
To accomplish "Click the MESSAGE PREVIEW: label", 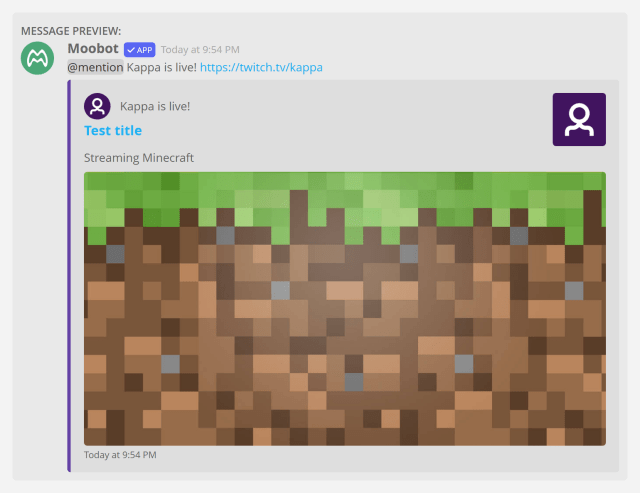I will pyautogui.click(x=71, y=31).
